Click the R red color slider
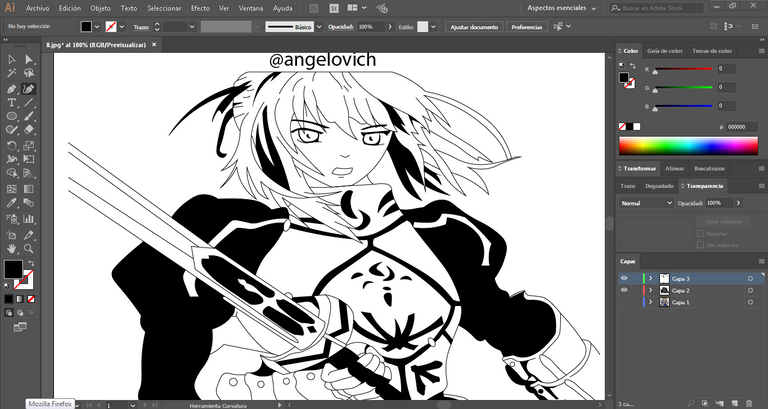 pyautogui.click(x=684, y=69)
